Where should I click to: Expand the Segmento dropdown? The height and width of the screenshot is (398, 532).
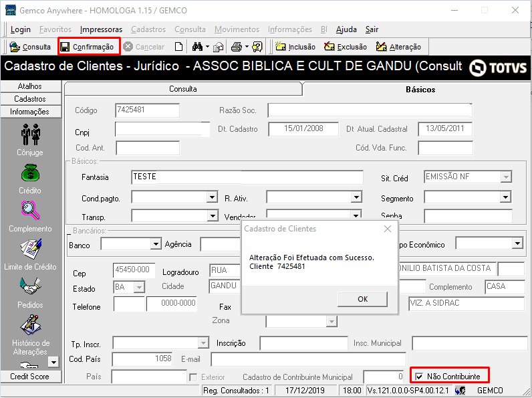(505, 197)
